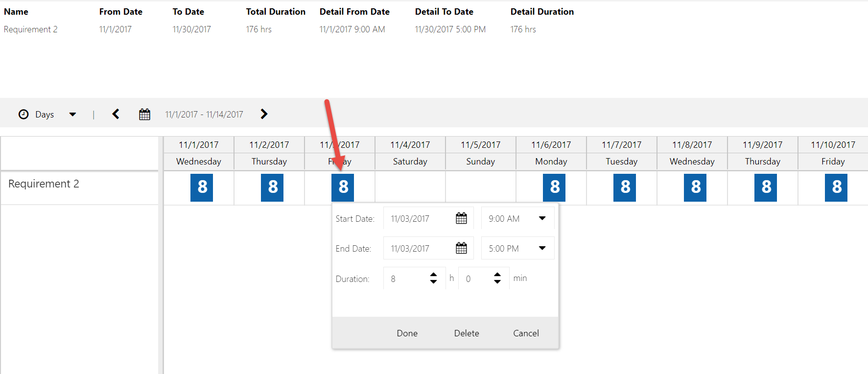This screenshot has width=868, height=374.
Task: Open the End Date calendar picker
Action: coord(461,248)
